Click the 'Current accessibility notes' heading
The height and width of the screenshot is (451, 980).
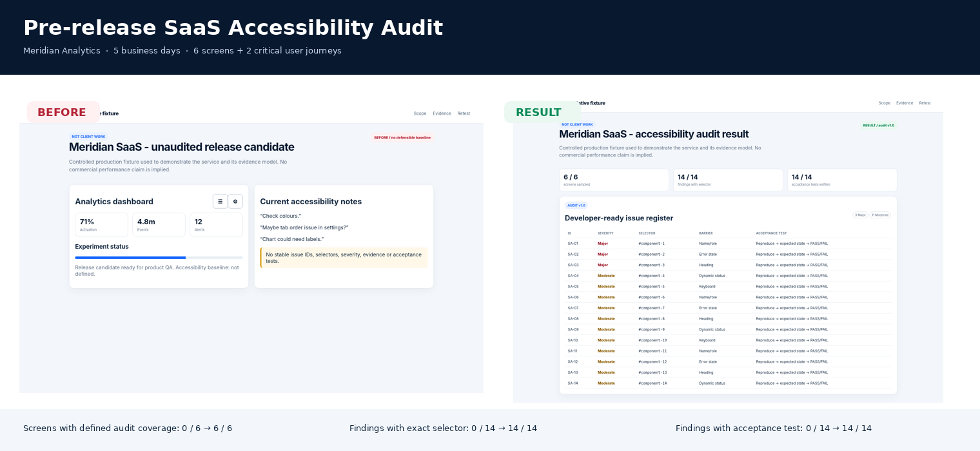point(311,202)
